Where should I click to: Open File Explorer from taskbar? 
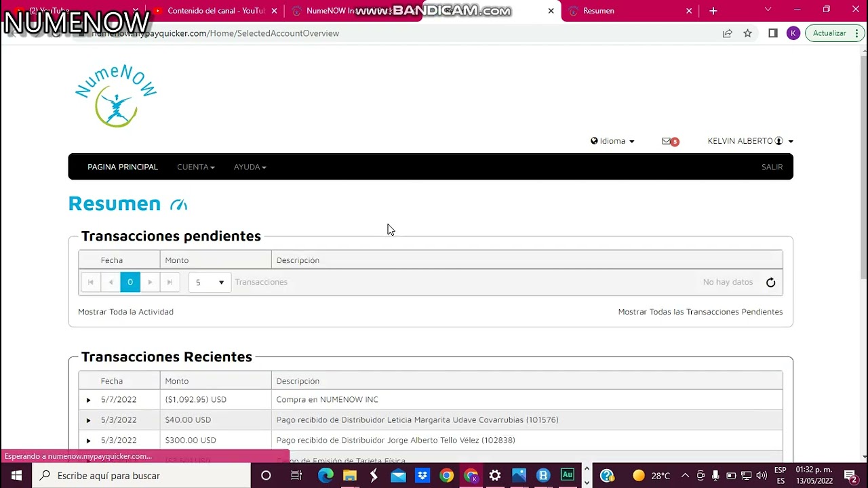[x=349, y=476]
